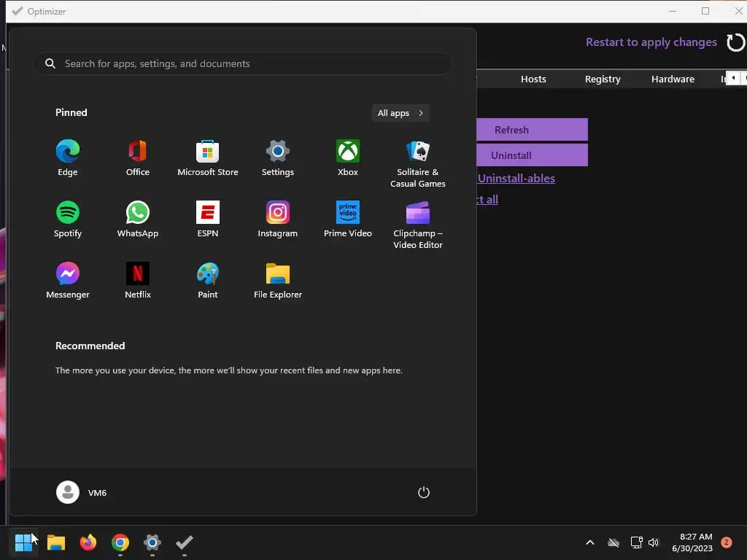Click the Uninstall-ables link in Optimizer
747x560 pixels.
pyautogui.click(x=516, y=179)
